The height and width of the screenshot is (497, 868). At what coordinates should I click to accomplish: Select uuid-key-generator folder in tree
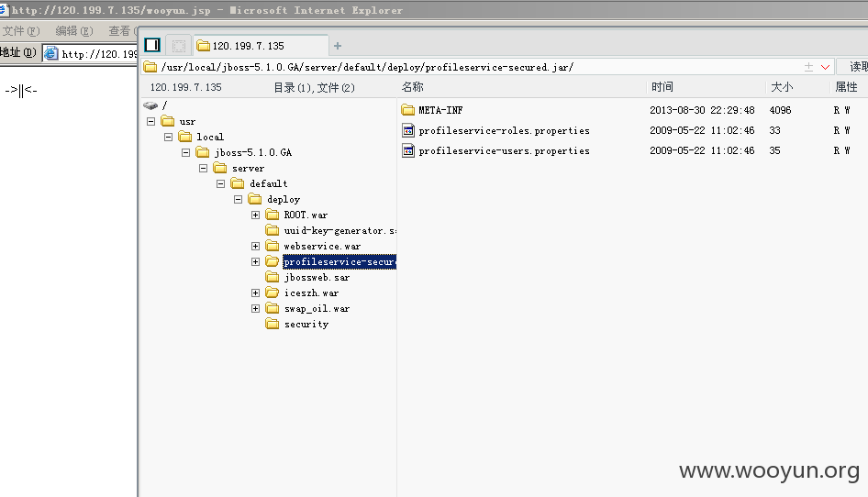[x=339, y=230]
